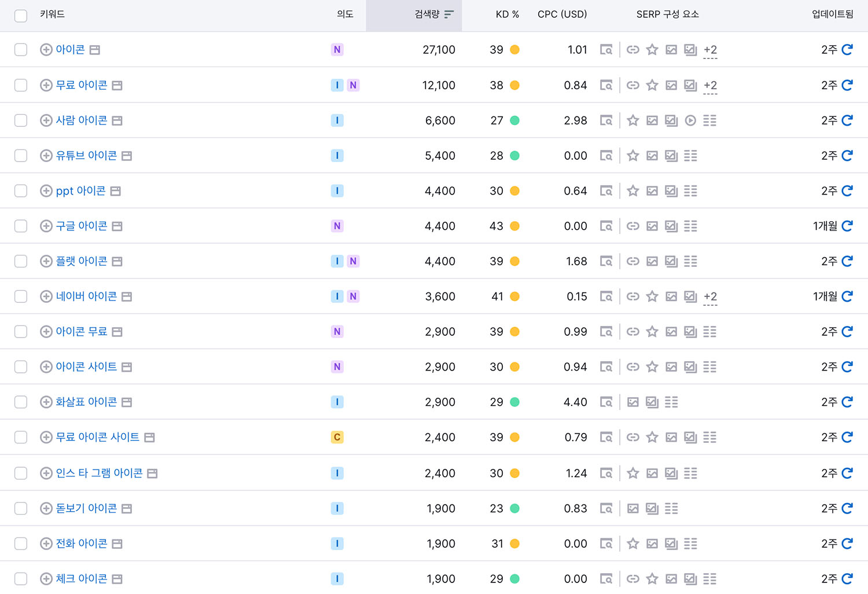This screenshot has height=594, width=868.
Task: Click I intent badge in 화살표 아이콘 row
Action: (337, 402)
